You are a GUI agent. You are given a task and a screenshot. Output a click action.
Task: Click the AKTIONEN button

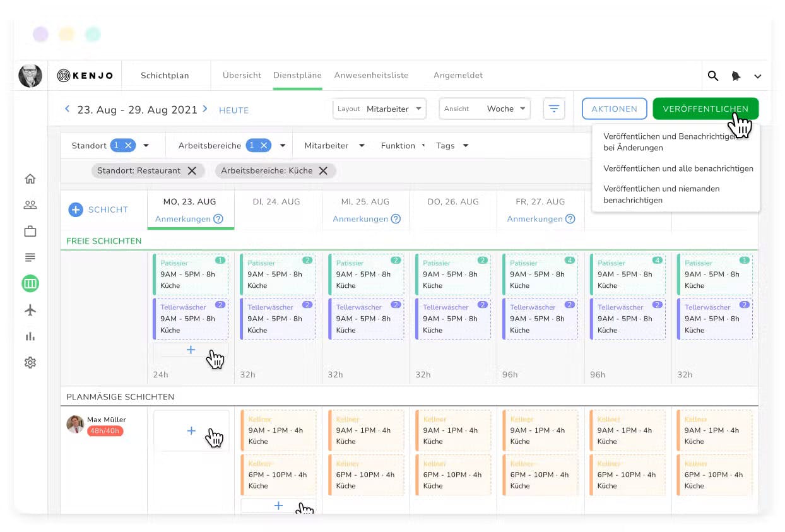click(614, 109)
